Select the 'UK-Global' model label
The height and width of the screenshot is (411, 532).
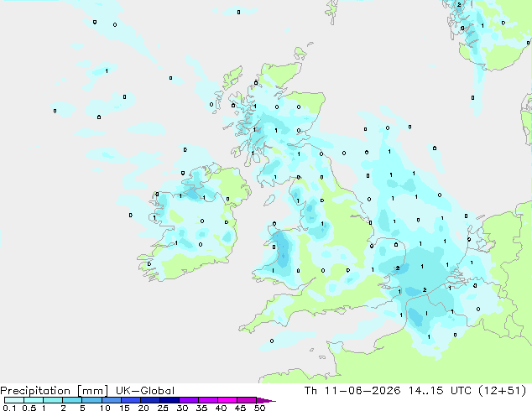tap(145, 391)
